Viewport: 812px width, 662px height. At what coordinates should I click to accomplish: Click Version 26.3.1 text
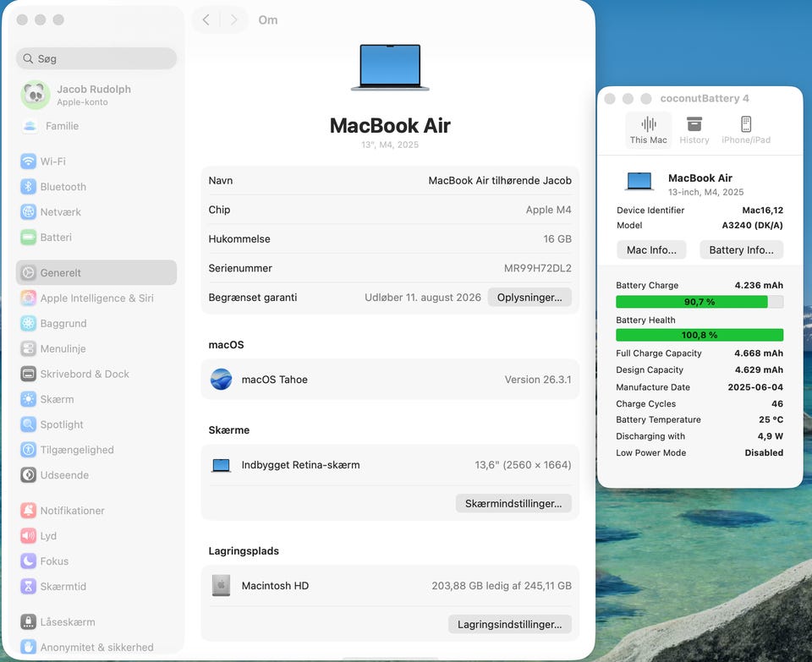click(x=538, y=380)
